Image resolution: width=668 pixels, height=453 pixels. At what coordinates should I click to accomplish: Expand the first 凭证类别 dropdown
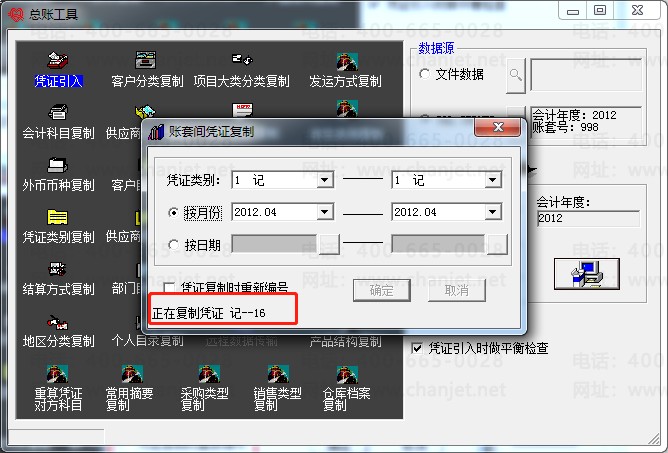click(x=324, y=181)
